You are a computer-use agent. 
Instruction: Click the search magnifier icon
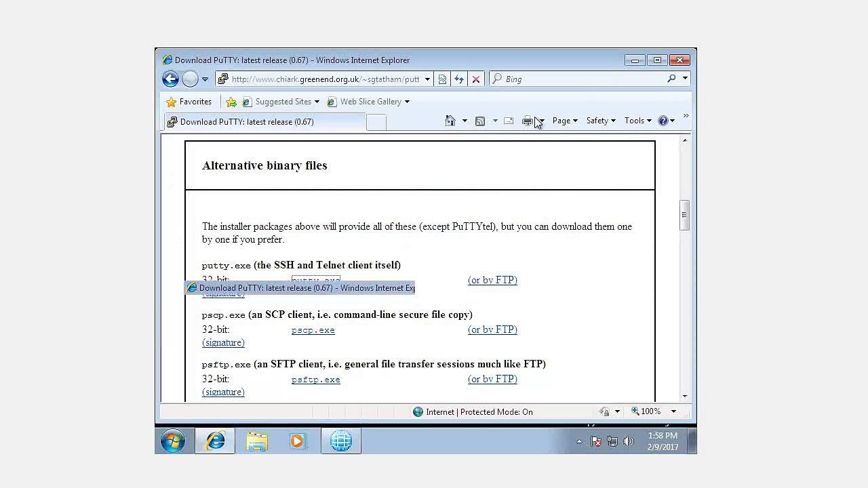(671, 79)
